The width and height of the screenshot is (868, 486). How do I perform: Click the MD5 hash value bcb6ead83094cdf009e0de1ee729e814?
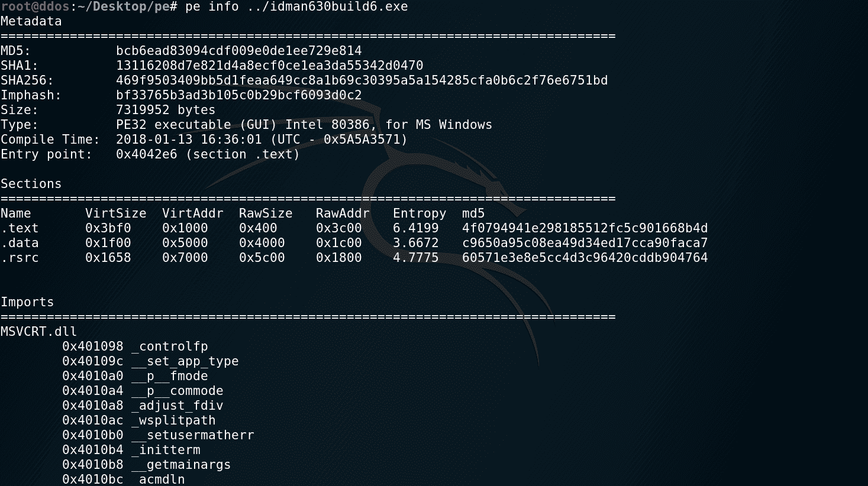(239, 51)
